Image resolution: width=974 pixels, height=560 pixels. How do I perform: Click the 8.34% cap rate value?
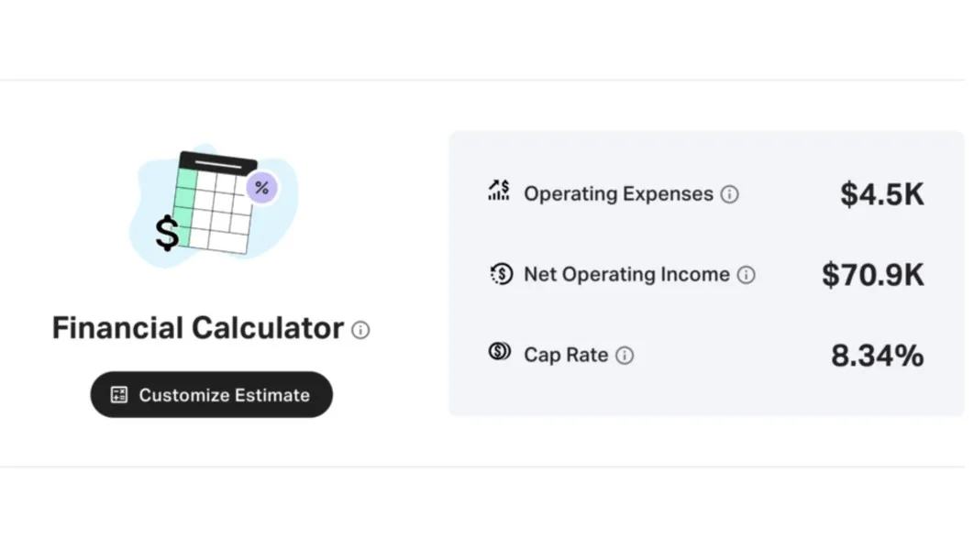(877, 356)
